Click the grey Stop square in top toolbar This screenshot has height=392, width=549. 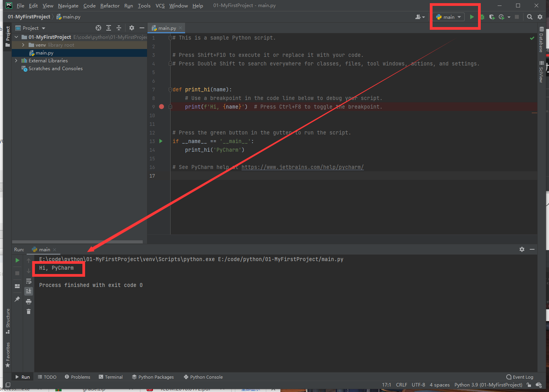517,17
